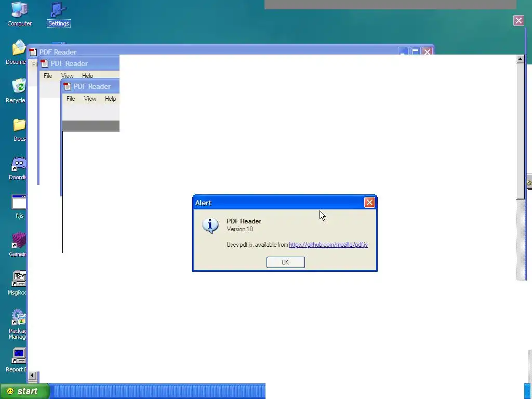Maximize the rearmost PDF Reader window
This screenshot has width=532, height=399.
(415, 52)
